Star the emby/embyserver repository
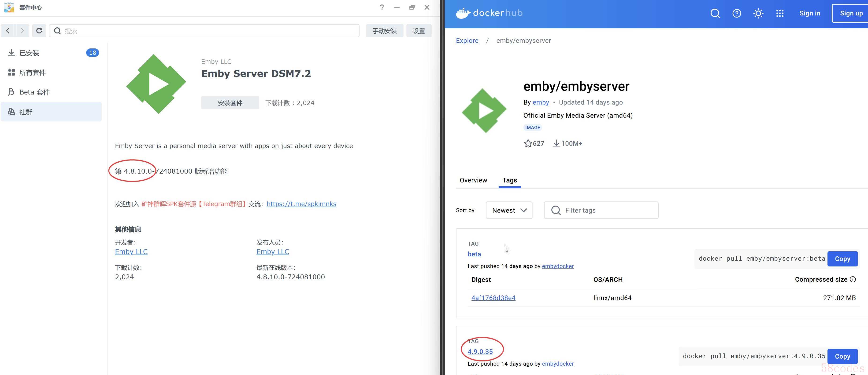 [x=528, y=143]
